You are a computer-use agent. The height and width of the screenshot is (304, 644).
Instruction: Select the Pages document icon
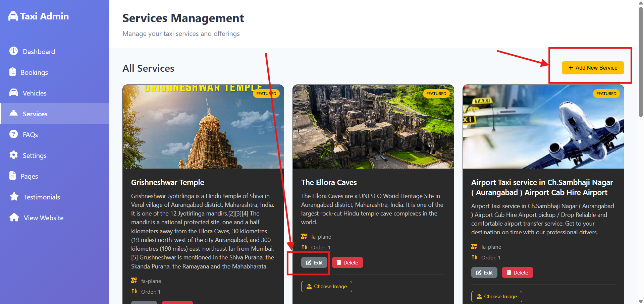[x=13, y=176]
